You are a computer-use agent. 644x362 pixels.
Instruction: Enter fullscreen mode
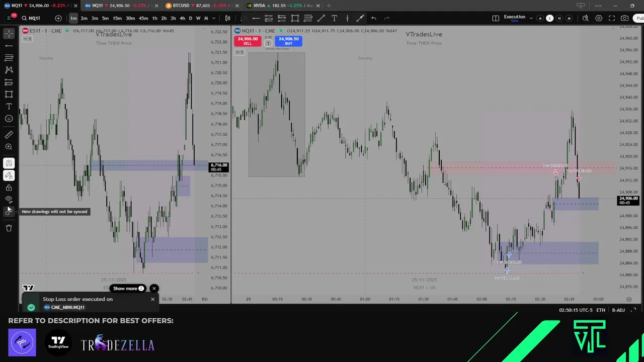pos(612,18)
